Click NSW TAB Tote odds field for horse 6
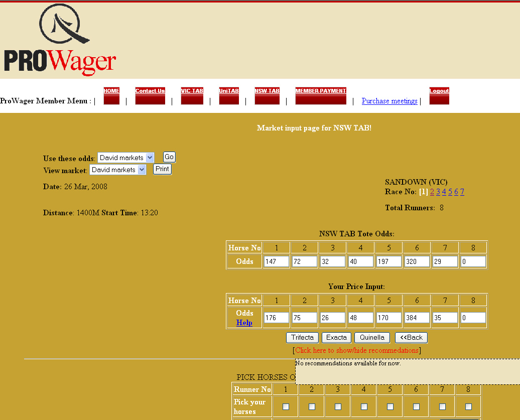 point(417,261)
